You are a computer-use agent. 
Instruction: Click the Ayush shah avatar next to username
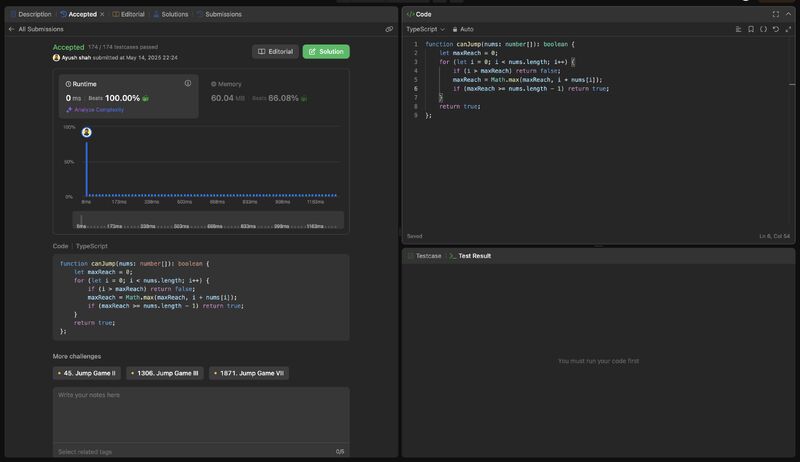click(x=56, y=58)
